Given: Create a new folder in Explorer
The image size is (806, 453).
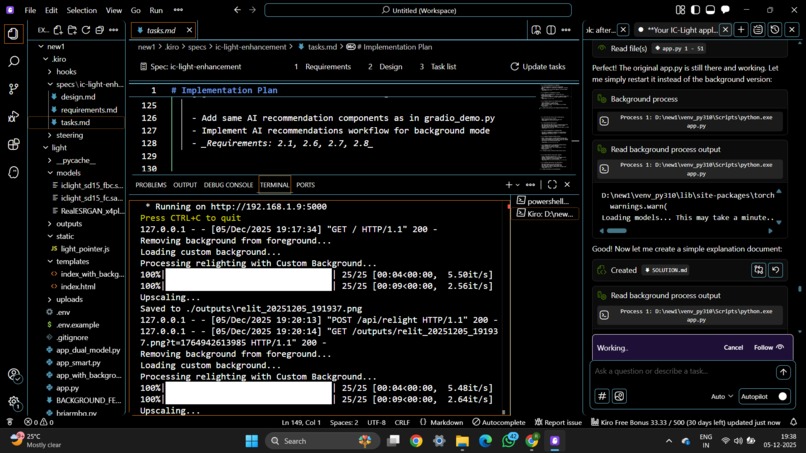Looking at the screenshot, I should coord(72,30).
